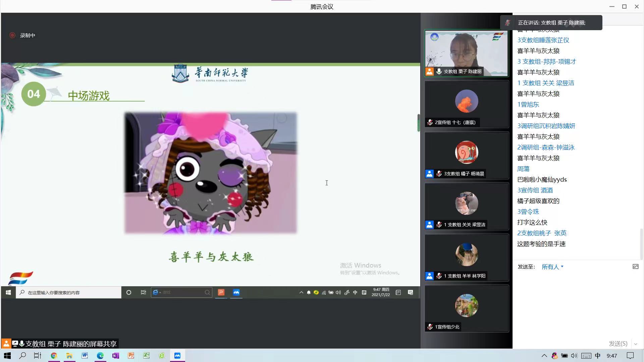644x362 pixels.
Task: Click chat sender name 2支教组桃子 张英
Action: click(x=542, y=233)
